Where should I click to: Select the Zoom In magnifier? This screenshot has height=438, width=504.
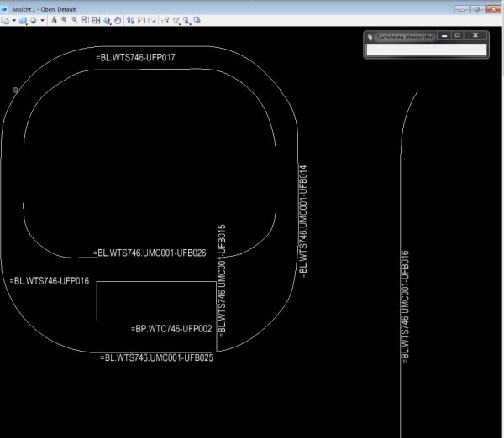click(64, 19)
